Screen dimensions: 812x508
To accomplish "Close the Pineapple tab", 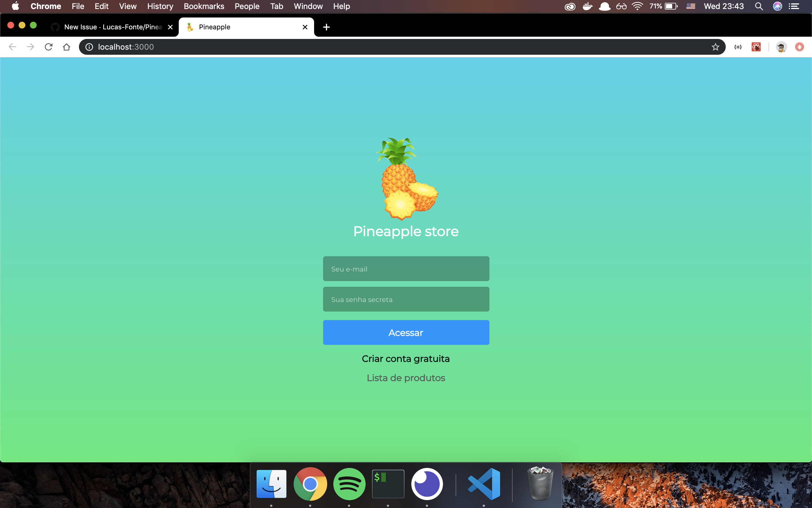I will point(305,27).
